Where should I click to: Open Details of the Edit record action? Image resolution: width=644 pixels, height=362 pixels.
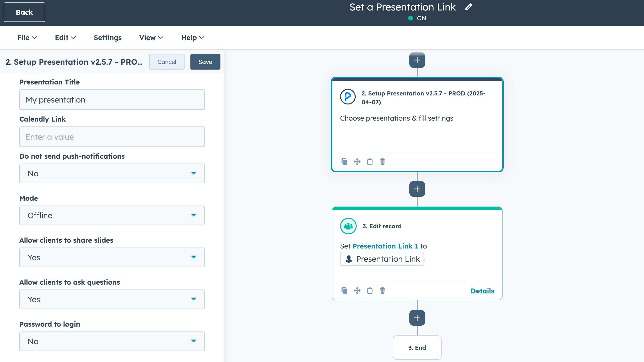(x=482, y=291)
